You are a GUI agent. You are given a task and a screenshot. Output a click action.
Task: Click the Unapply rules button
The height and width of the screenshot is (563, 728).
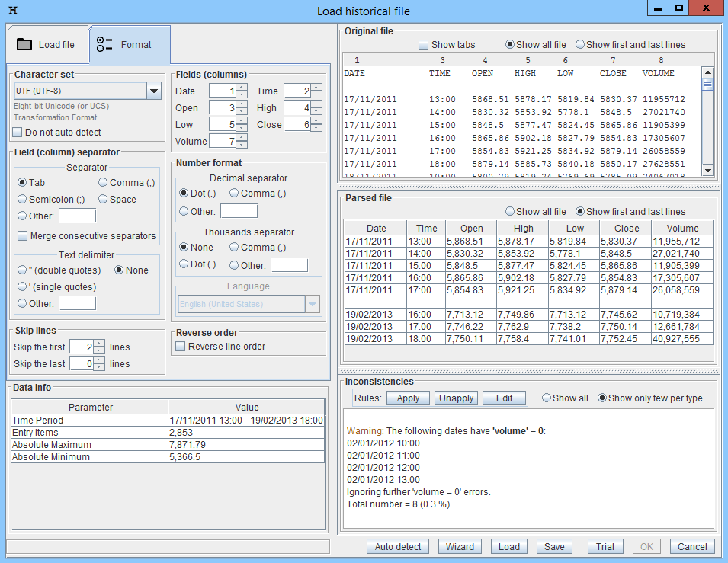point(457,398)
